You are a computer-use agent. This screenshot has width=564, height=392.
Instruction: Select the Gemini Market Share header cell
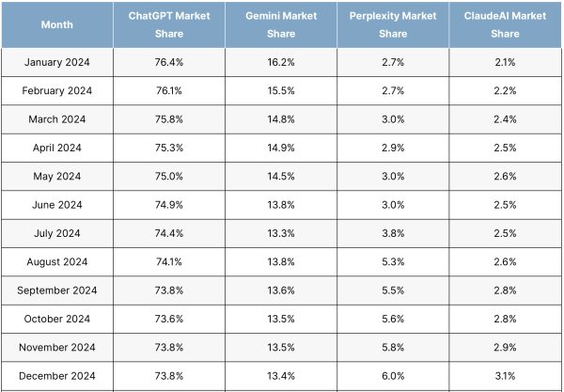(x=281, y=24)
